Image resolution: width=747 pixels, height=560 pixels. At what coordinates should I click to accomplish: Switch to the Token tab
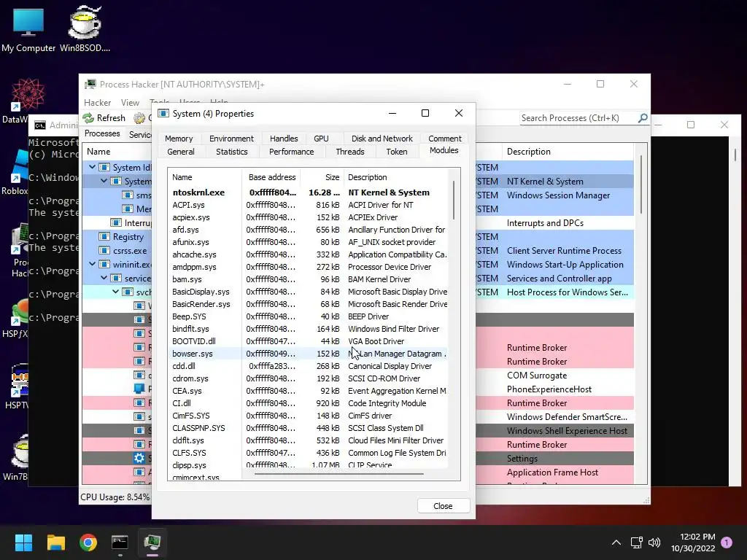[x=396, y=152]
